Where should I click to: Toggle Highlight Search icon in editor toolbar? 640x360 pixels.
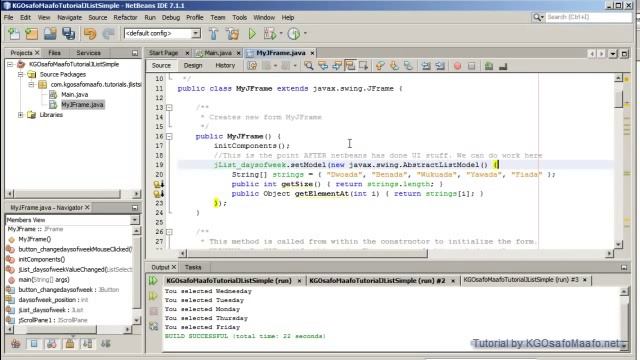350,66
